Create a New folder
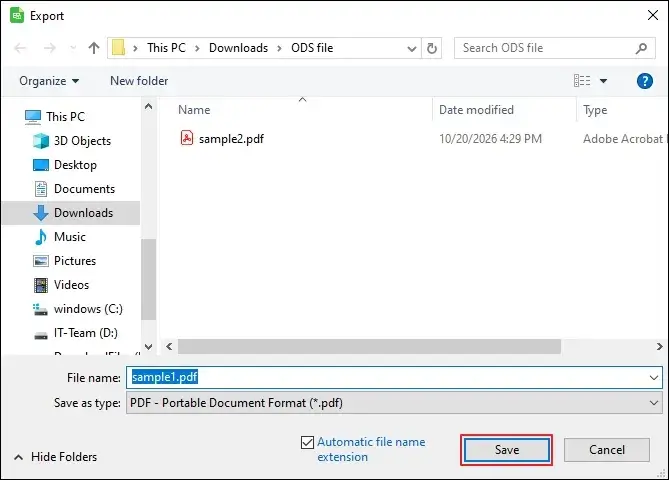The height and width of the screenshot is (480, 669). click(139, 81)
